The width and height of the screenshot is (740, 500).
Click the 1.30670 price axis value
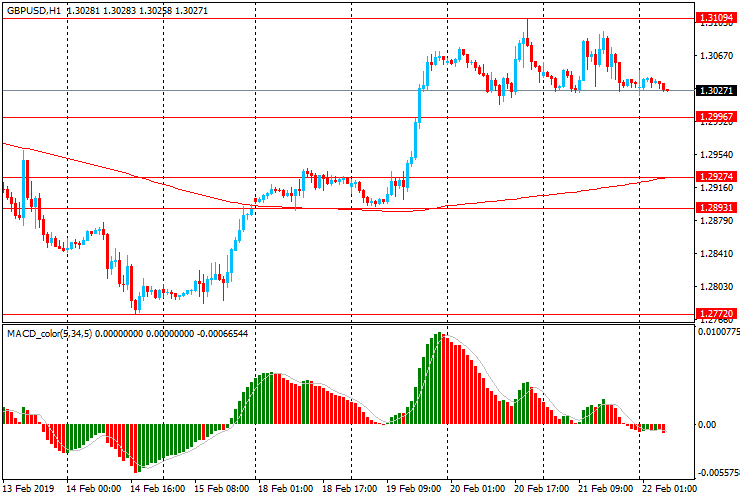(x=716, y=56)
